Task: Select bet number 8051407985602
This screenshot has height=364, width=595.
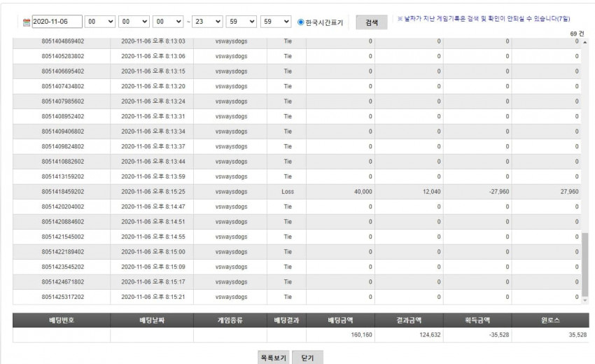Action: point(62,101)
